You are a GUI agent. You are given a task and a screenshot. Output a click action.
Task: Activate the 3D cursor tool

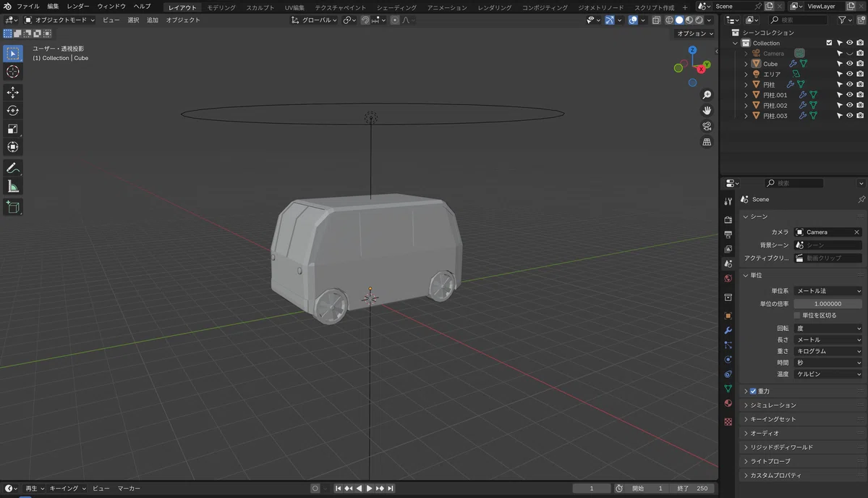13,72
